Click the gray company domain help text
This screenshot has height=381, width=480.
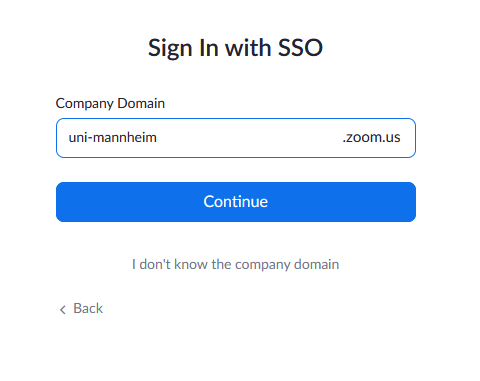235,264
